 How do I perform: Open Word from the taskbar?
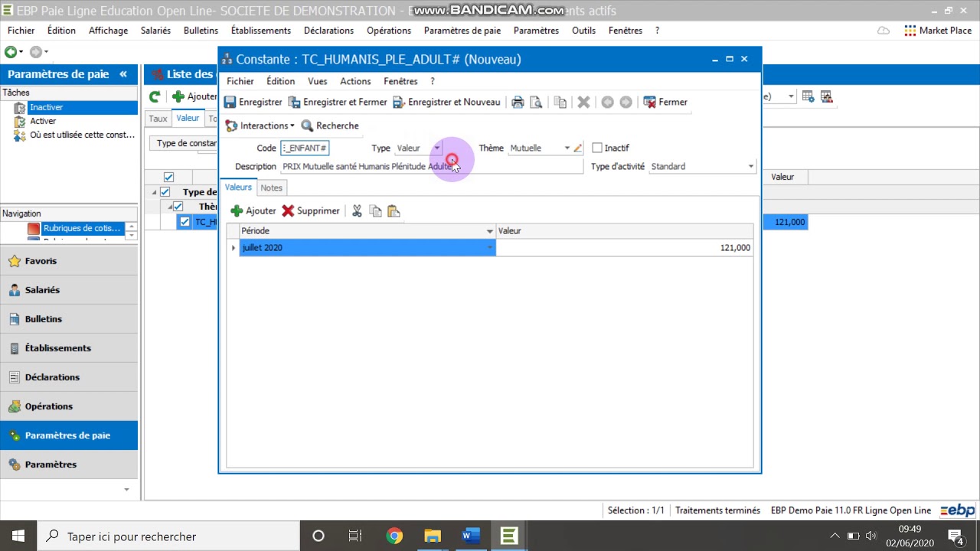pos(470,536)
